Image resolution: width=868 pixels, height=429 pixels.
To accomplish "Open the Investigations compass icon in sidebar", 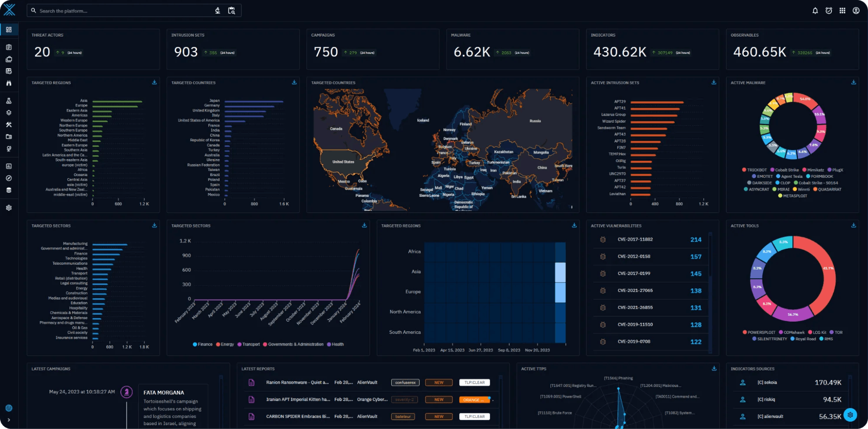I will pos(9,178).
